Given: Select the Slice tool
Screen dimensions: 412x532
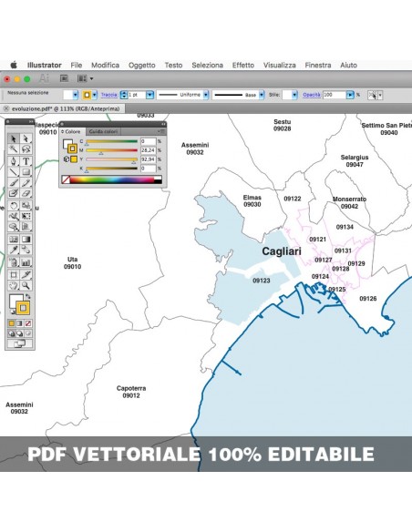Looking at the screenshot, I should click(26, 274).
